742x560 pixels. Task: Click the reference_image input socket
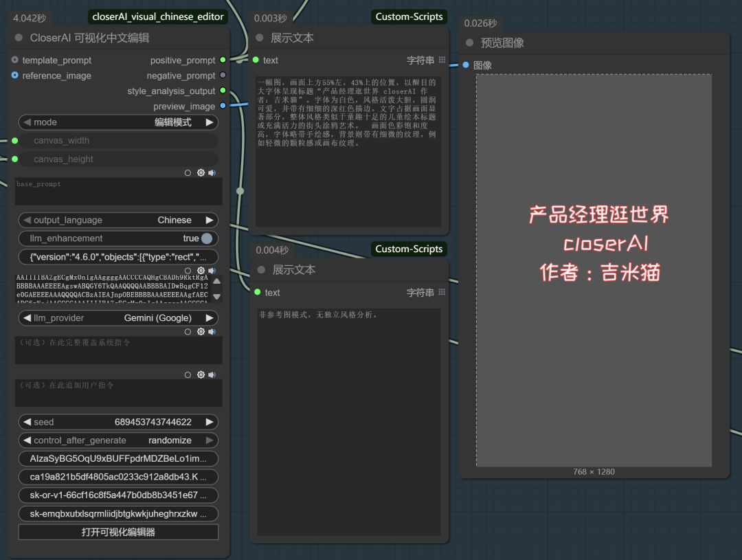tap(14, 76)
